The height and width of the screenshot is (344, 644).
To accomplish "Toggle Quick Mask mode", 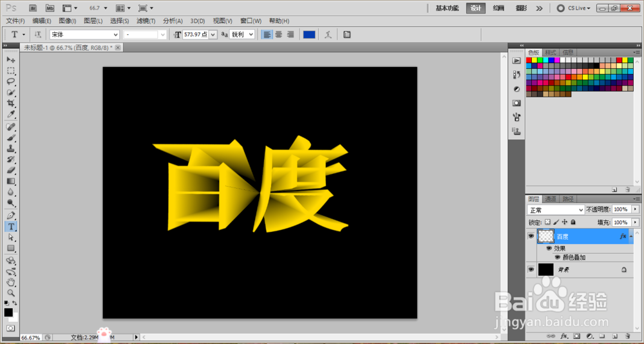I will click(11, 329).
